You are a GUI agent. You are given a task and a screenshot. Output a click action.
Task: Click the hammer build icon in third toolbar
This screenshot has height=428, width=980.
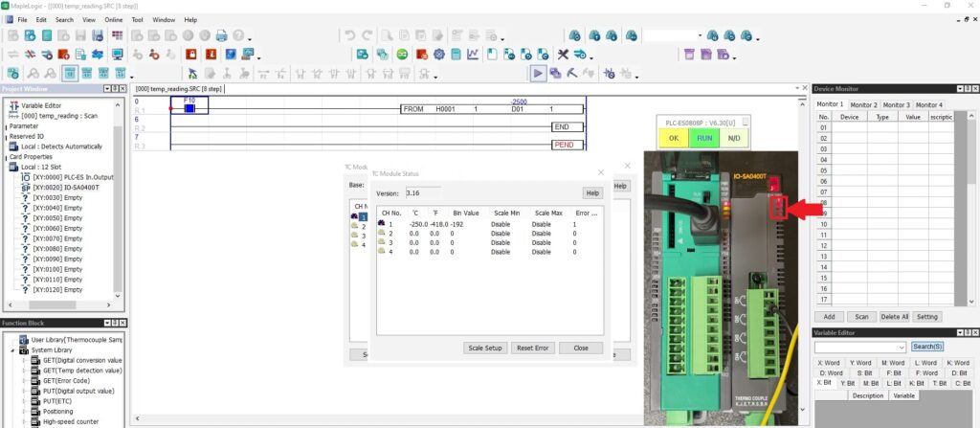point(572,73)
